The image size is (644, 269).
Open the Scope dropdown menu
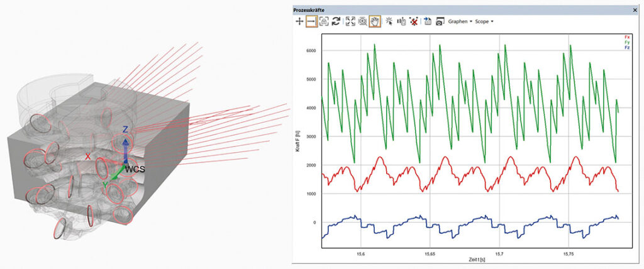(484, 21)
